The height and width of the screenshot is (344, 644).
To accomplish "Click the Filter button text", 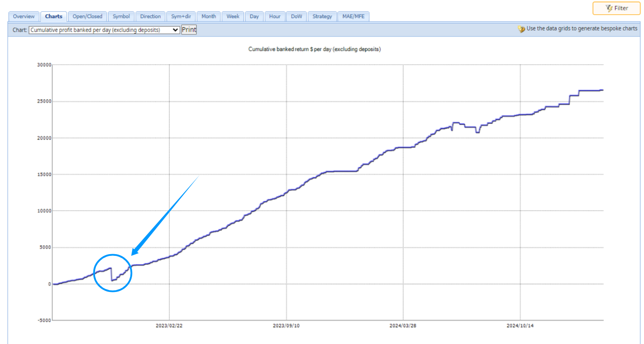I will click(621, 8).
